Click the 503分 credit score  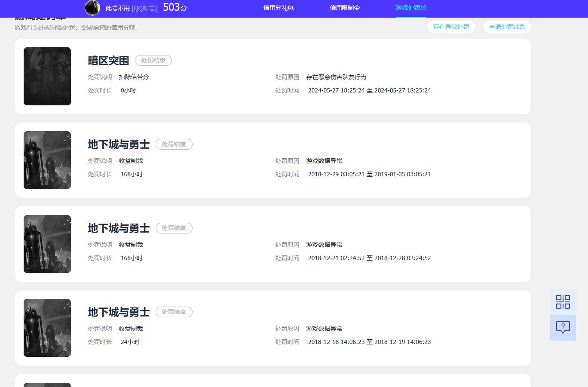coord(175,7)
